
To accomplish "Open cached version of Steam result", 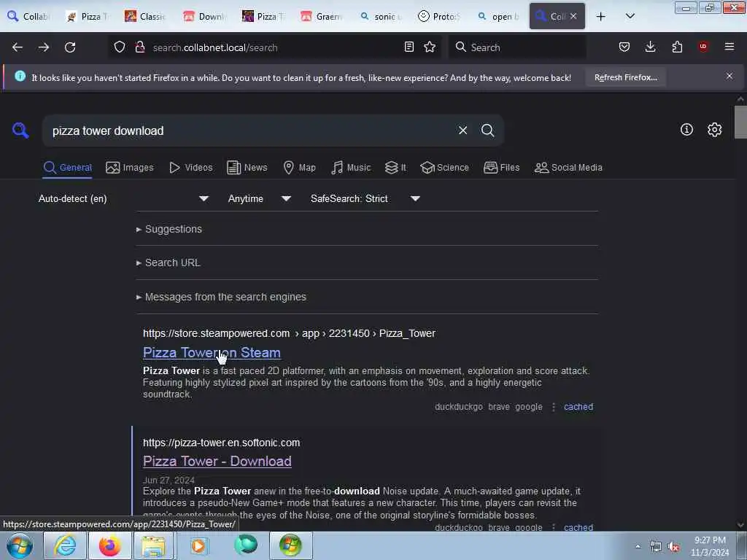I will 578,407.
